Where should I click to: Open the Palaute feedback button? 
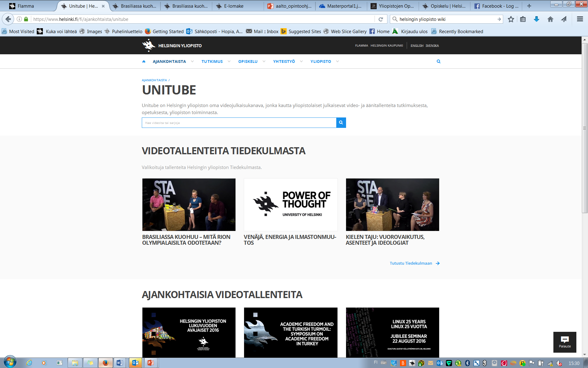565,342
